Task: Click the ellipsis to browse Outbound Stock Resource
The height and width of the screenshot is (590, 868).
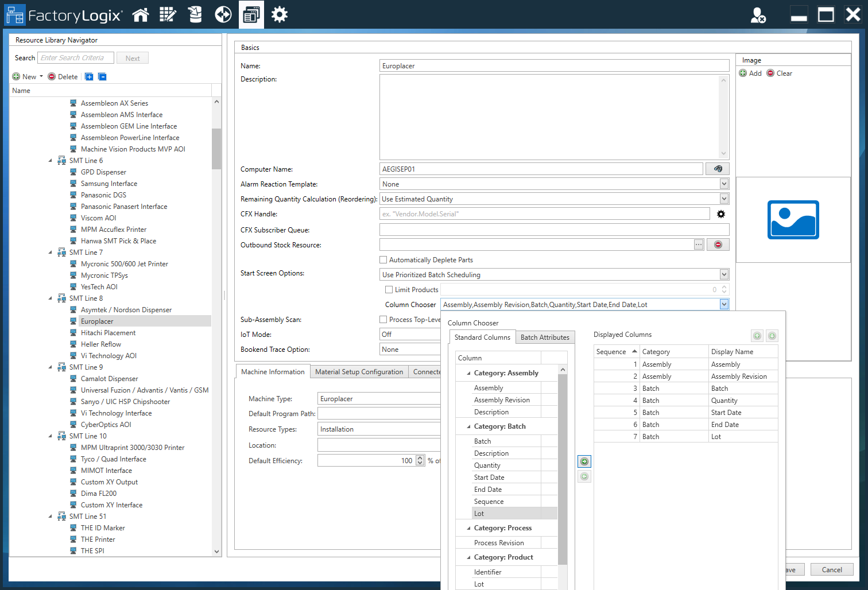Action: pos(698,244)
